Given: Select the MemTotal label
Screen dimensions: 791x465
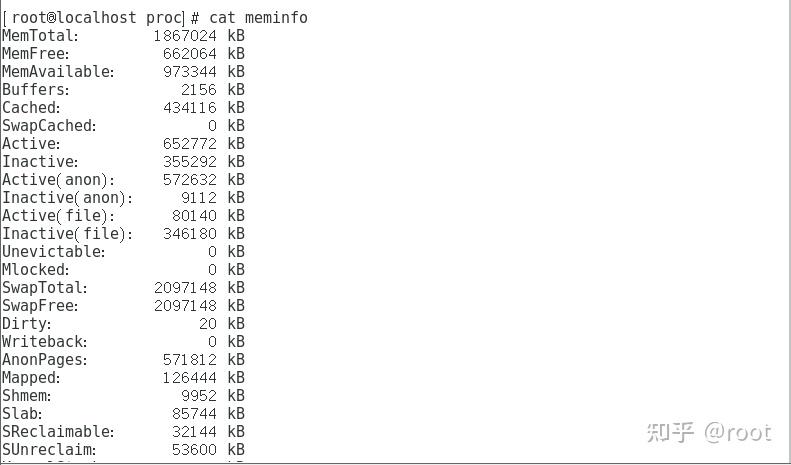Looking at the screenshot, I should [x=40, y=36].
